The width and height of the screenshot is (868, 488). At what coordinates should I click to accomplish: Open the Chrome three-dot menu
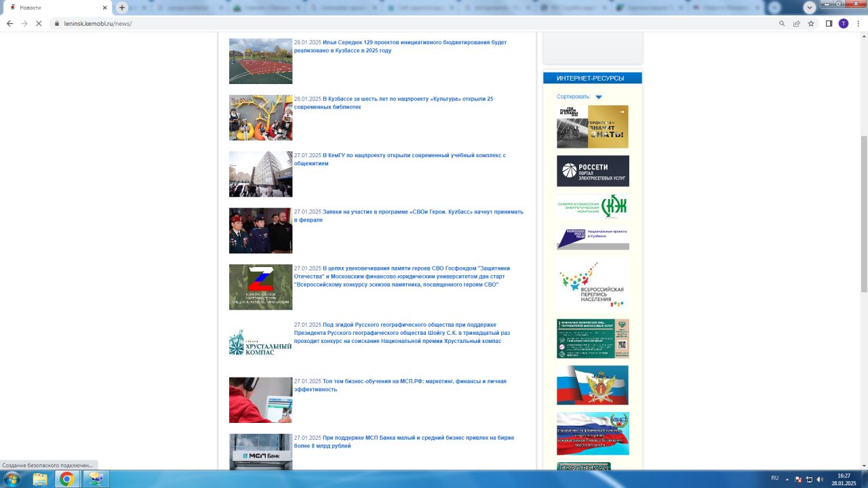[x=858, y=23]
